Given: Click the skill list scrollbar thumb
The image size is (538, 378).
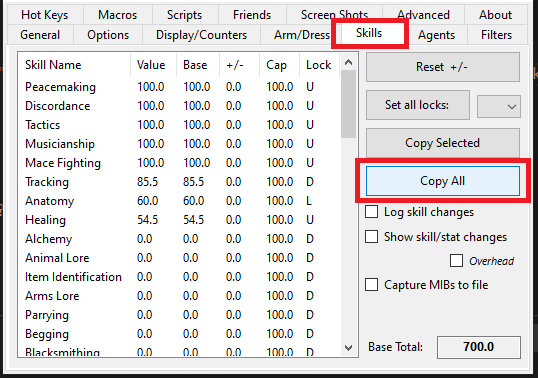Looking at the screenshot, I should point(349,104).
